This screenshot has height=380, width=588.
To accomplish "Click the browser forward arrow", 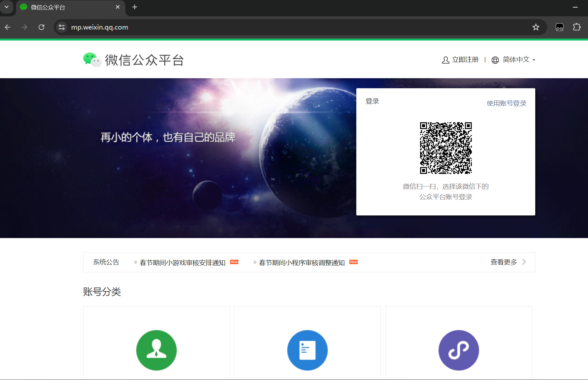I will coord(24,27).
